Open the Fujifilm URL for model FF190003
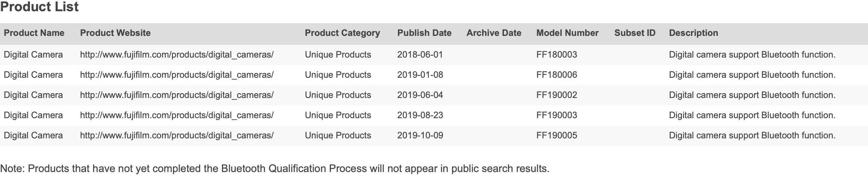 pyautogui.click(x=177, y=115)
